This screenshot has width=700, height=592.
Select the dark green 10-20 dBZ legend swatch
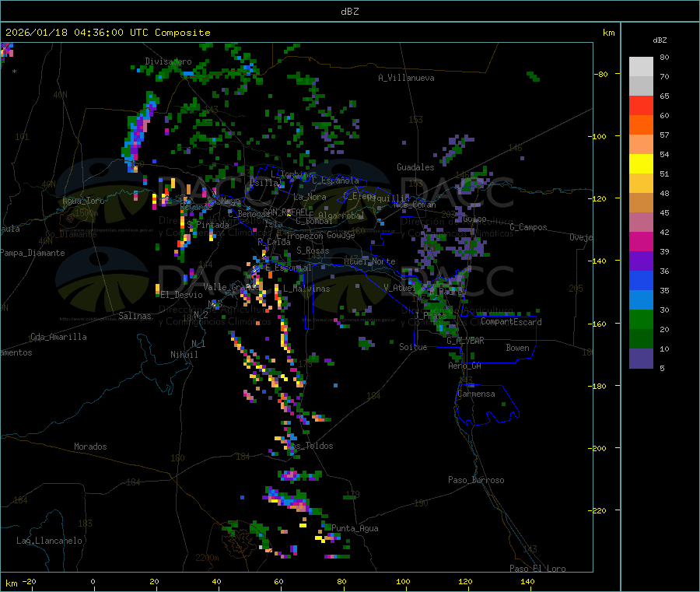click(x=641, y=339)
